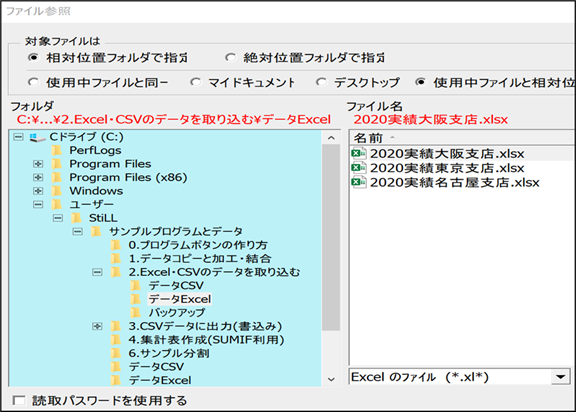Click the Cドライブ drive icon
Image resolution: width=576 pixels, height=412 pixels.
tap(37, 137)
